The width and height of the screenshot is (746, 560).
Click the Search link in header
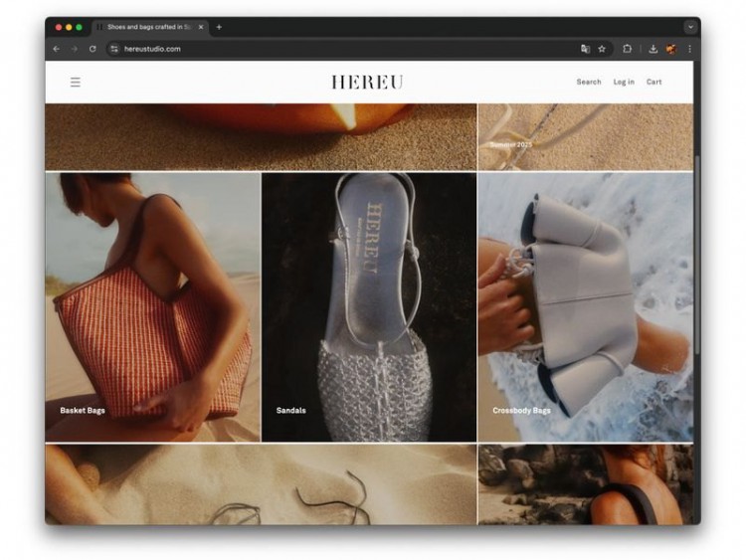(589, 83)
